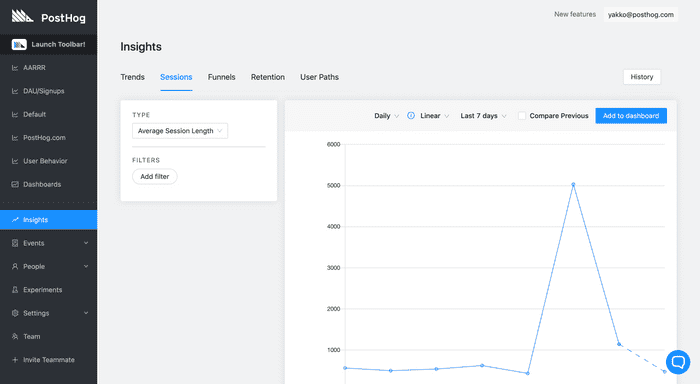700x384 pixels.
Task: Click the Experiments flask icon
Action: [x=15, y=290]
